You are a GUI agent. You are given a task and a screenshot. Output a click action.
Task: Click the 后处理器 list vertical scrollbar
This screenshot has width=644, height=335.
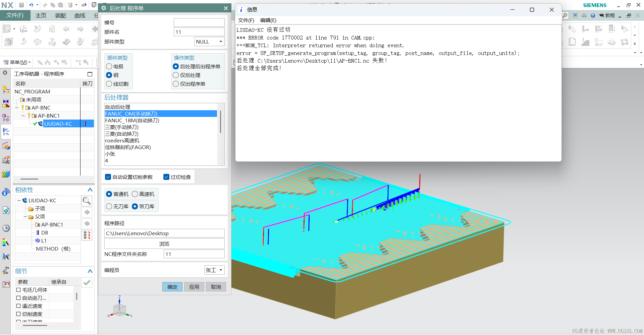click(x=220, y=121)
